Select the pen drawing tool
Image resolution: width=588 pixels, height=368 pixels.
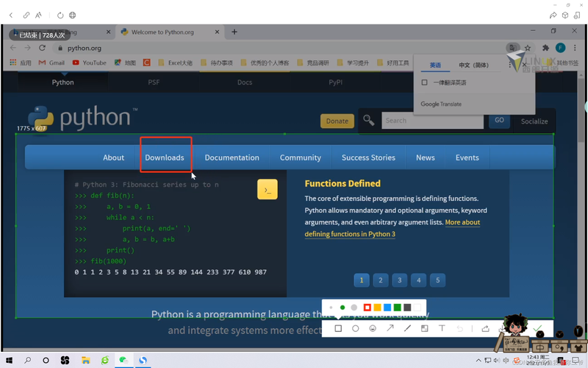point(407,328)
